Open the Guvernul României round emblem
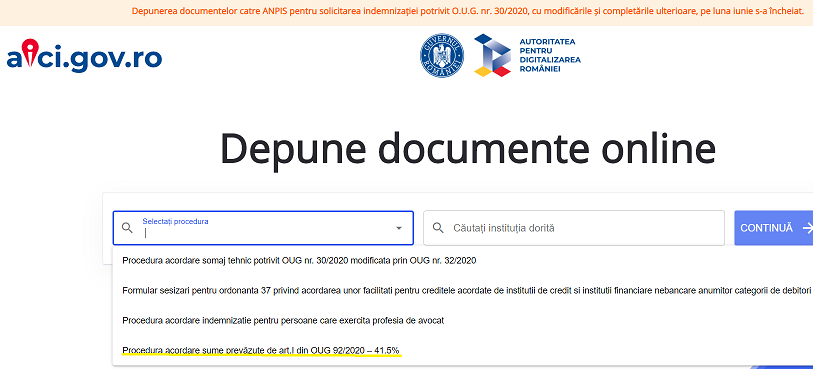The width and height of the screenshot is (813, 369). [442, 56]
